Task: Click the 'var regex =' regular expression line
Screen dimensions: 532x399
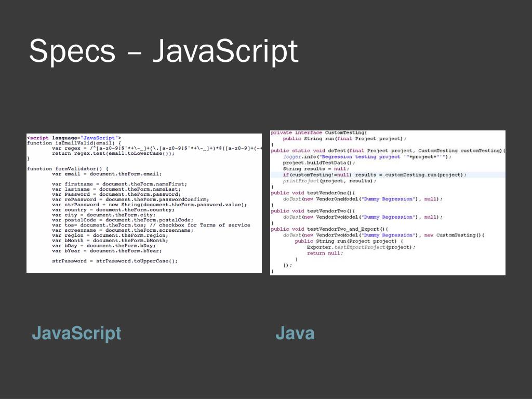Action: (x=157, y=148)
